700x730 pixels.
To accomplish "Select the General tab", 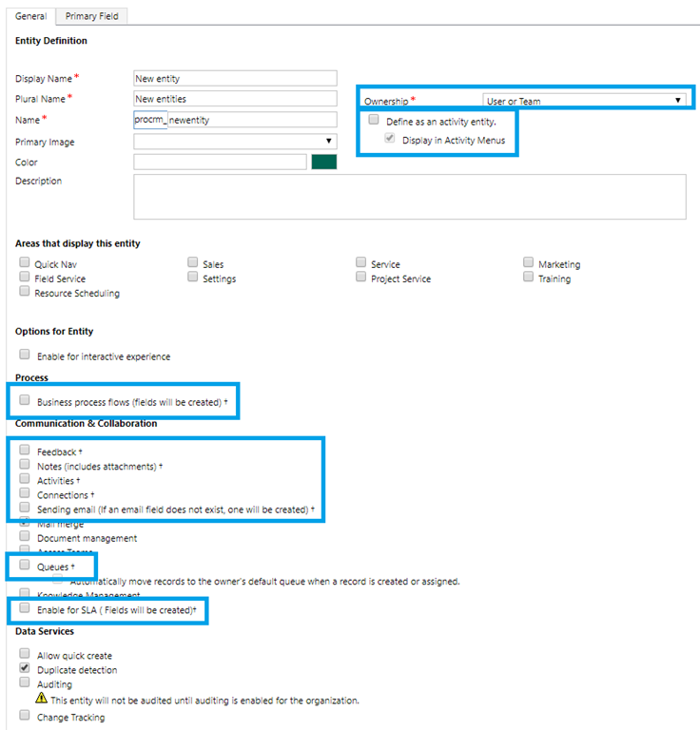I will tap(30, 16).
